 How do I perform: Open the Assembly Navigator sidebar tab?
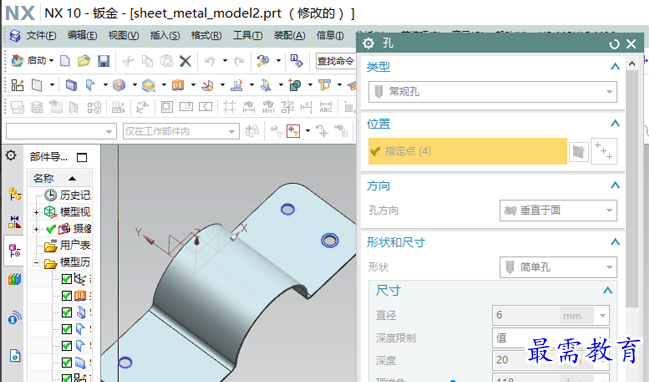14,194
